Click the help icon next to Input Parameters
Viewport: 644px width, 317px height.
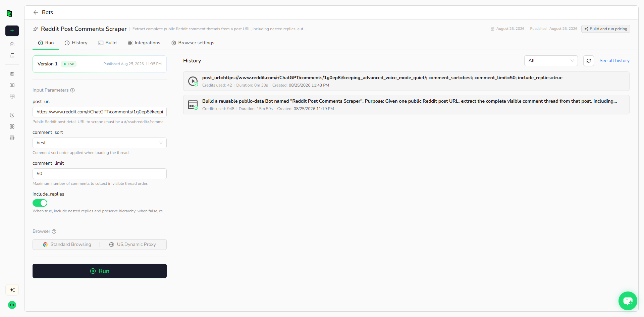tap(72, 90)
